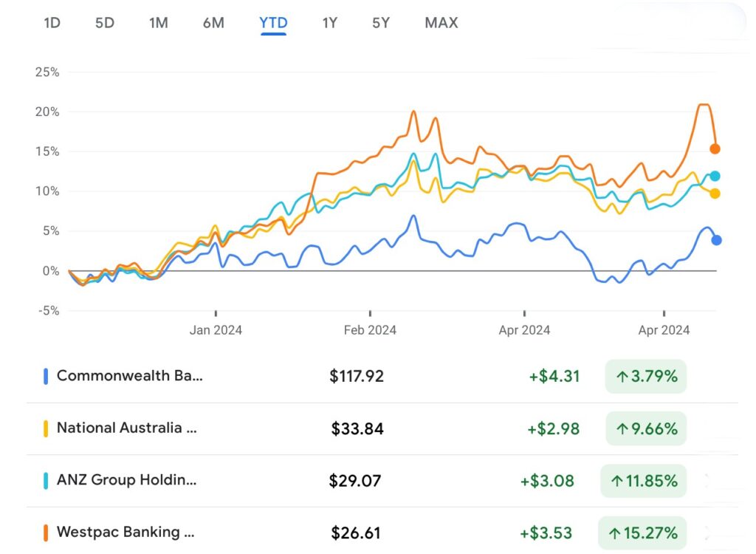The width and height of the screenshot is (756, 554).
Task: Switch to the 1D time range
Action: (52, 23)
